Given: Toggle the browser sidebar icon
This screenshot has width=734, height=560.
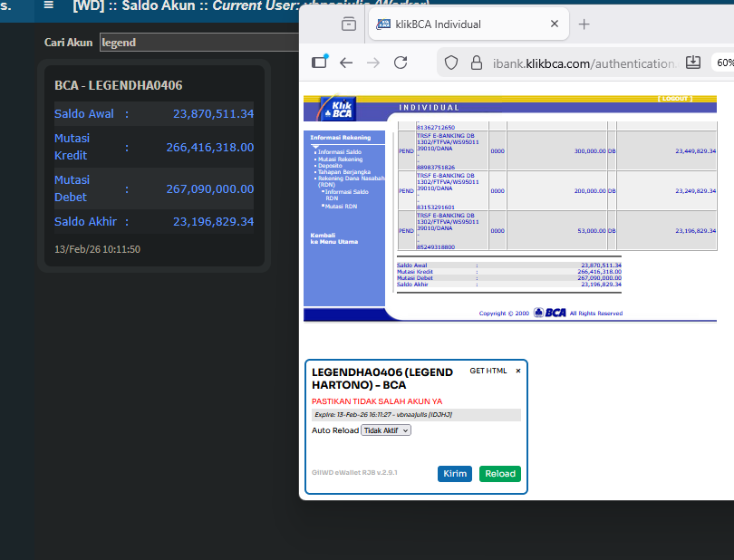Looking at the screenshot, I should click(x=320, y=62).
